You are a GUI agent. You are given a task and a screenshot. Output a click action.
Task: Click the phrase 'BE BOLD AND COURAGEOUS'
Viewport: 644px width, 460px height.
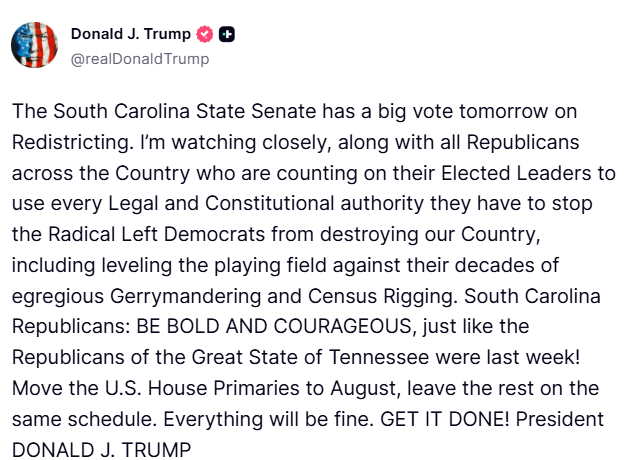pos(274,327)
